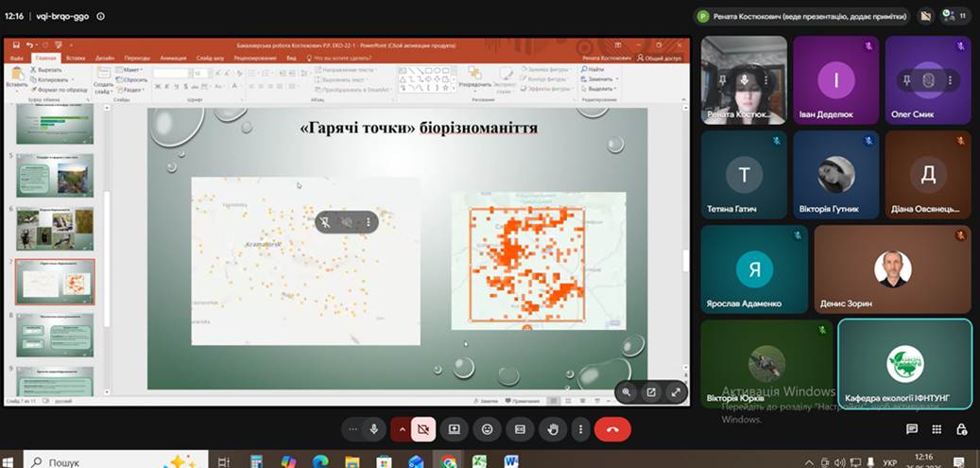Screen dimensions: 980x468
Task: Open more options three-dot menu in call bar
Action: 580,429
